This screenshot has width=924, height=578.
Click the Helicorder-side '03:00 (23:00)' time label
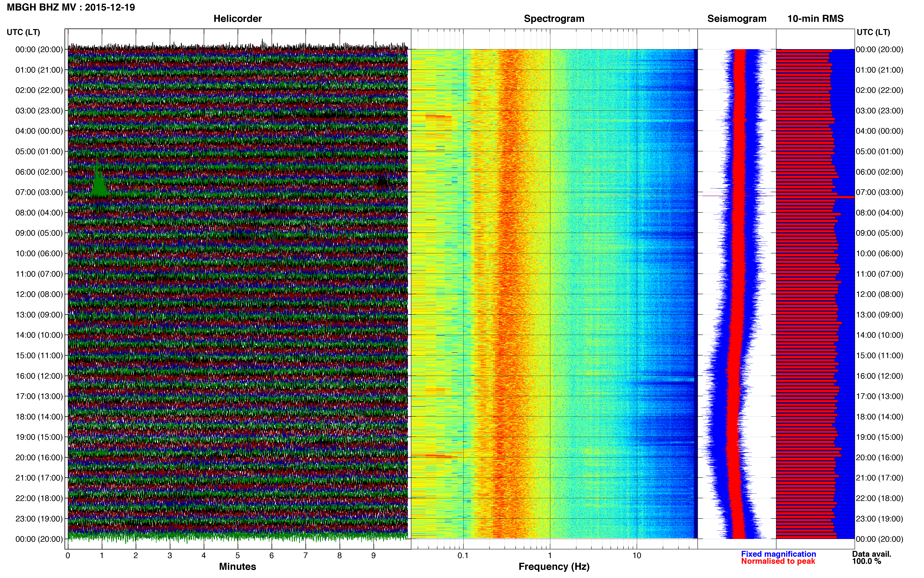39,111
